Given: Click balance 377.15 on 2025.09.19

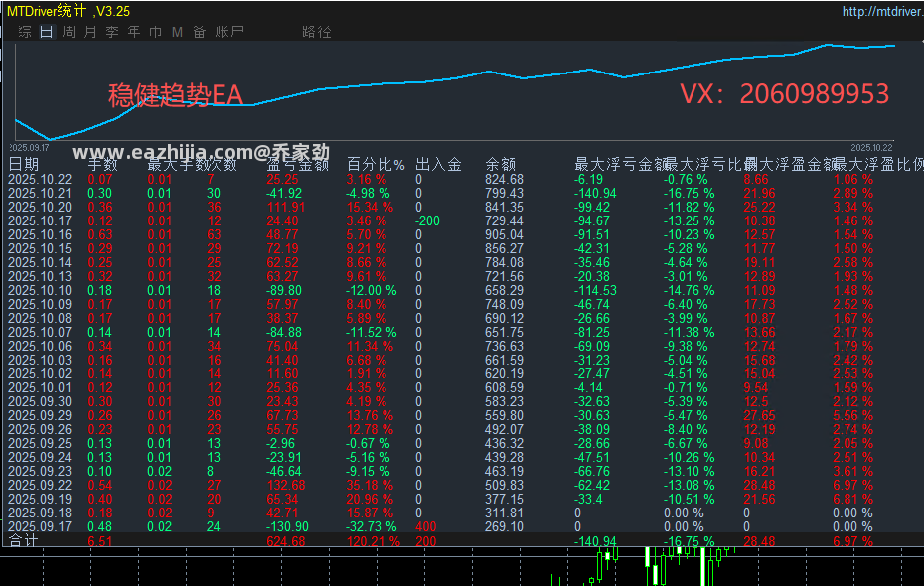Looking at the screenshot, I should pos(504,499).
